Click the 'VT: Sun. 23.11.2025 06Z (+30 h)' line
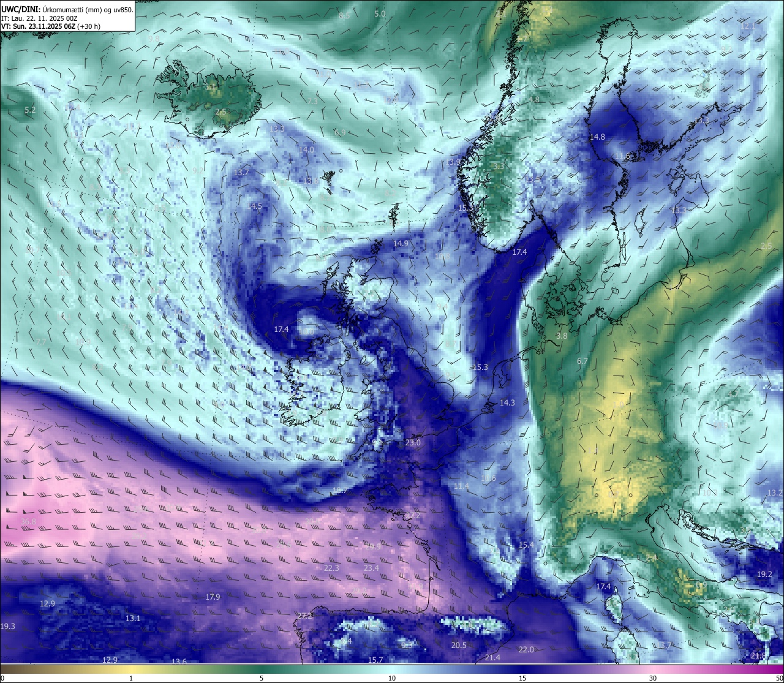 pyautogui.click(x=51, y=26)
